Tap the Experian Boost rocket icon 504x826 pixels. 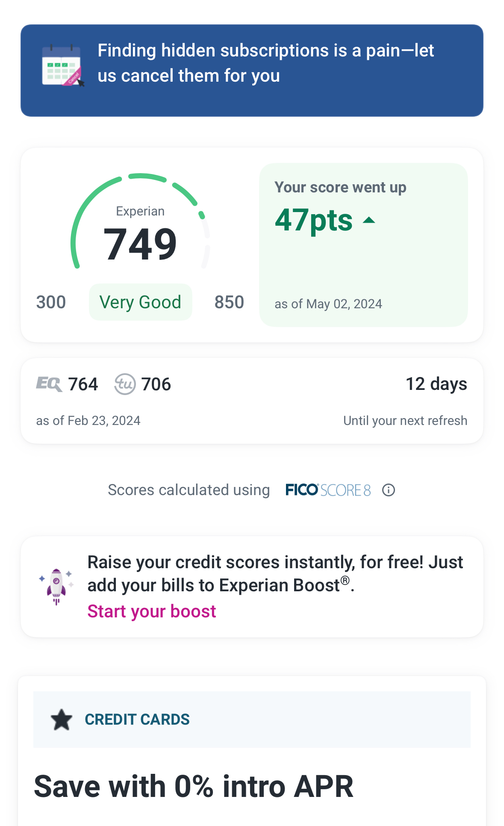[x=56, y=586]
